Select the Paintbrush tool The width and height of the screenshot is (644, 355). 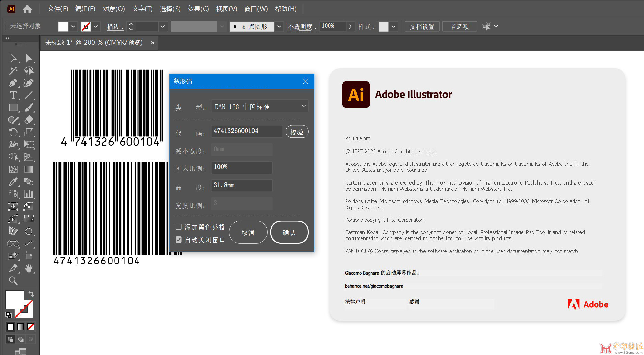29,108
